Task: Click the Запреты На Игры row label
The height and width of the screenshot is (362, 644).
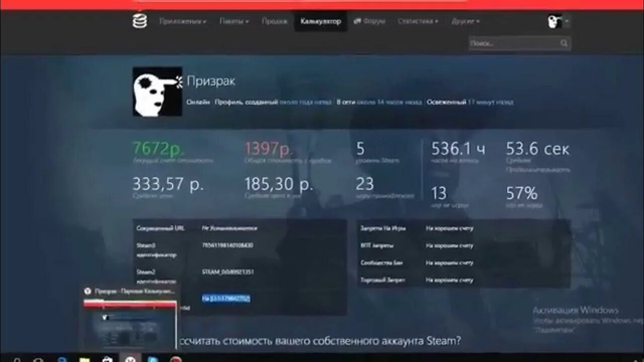Action: pos(383,228)
